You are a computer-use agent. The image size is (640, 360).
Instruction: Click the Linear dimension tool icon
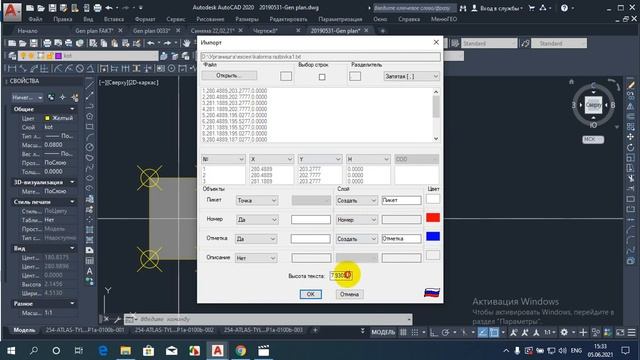pos(12,69)
